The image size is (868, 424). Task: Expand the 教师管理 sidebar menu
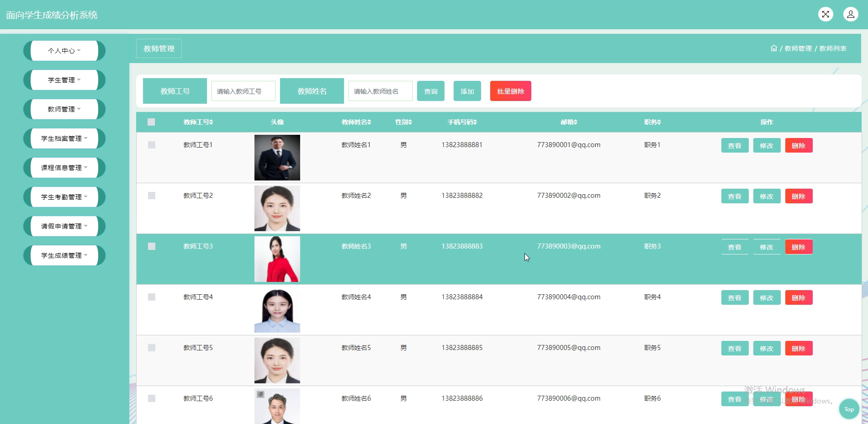pos(64,109)
